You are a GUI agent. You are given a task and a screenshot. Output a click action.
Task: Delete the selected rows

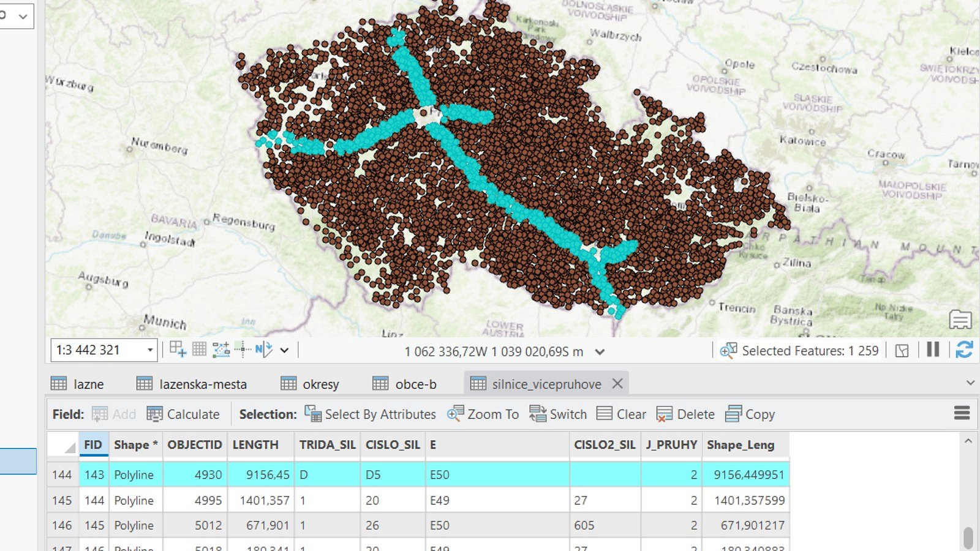click(x=685, y=414)
